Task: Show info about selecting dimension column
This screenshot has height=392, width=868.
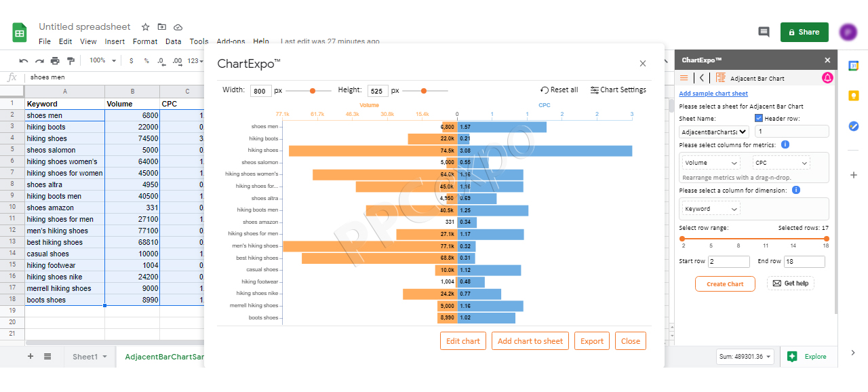Action: click(x=796, y=190)
